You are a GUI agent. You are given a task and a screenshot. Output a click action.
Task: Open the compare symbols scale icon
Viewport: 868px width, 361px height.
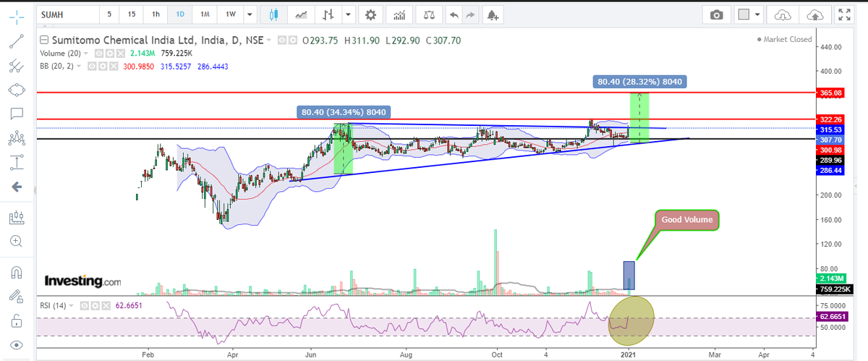[430, 14]
